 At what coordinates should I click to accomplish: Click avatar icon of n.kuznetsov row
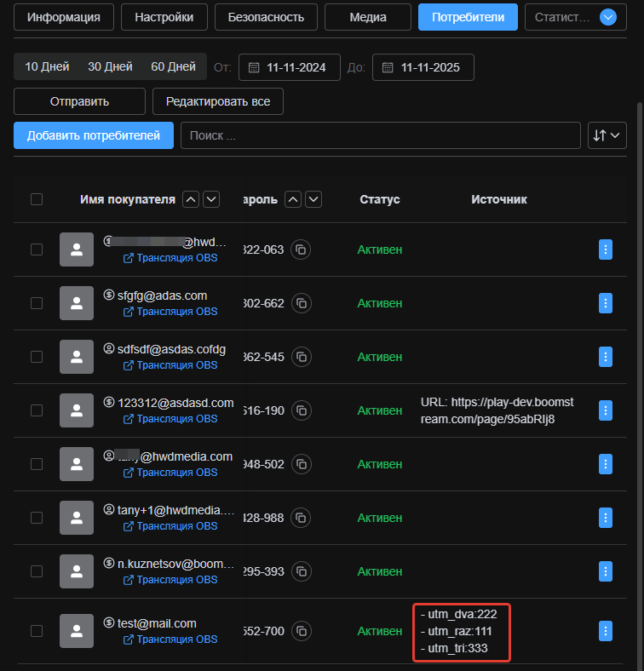point(77,571)
